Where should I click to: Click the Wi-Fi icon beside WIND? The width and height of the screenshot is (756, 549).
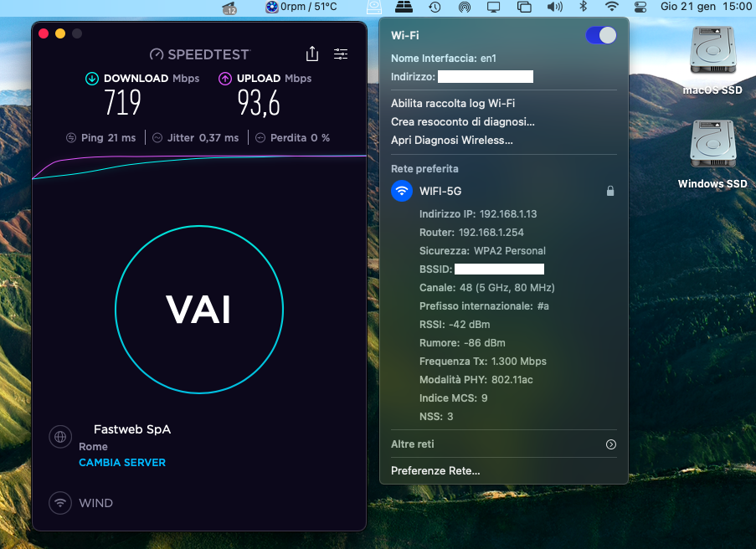click(x=60, y=503)
